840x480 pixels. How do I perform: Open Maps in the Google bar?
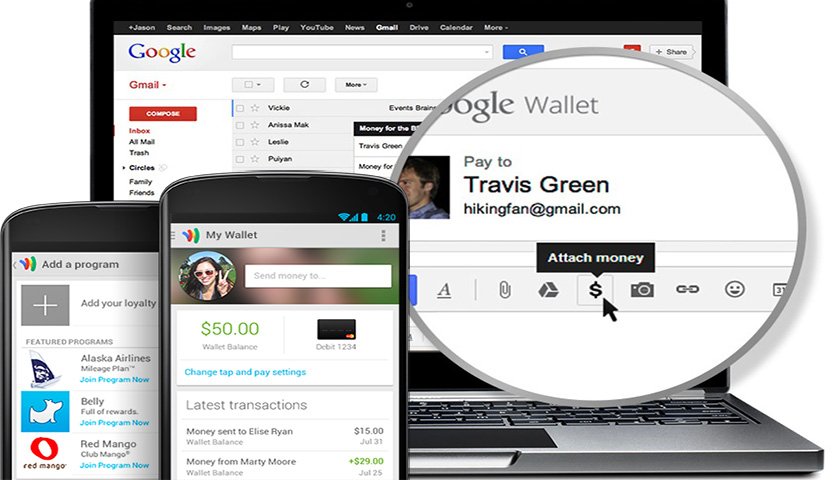pos(251,27)
